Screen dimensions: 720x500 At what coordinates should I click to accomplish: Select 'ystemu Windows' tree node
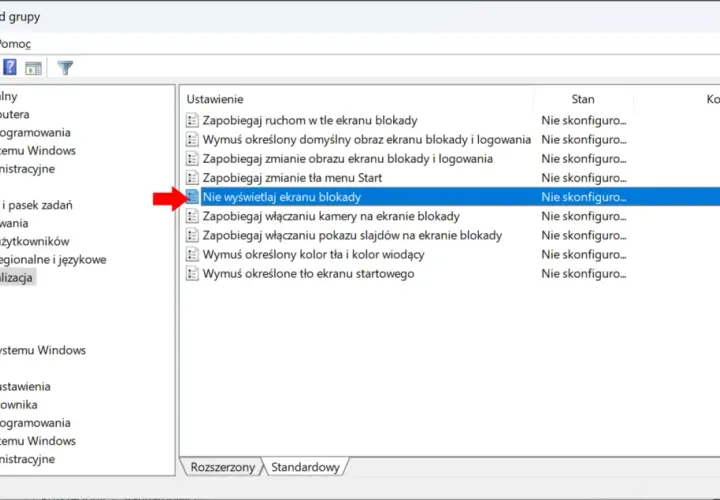(x=43, y=350)
